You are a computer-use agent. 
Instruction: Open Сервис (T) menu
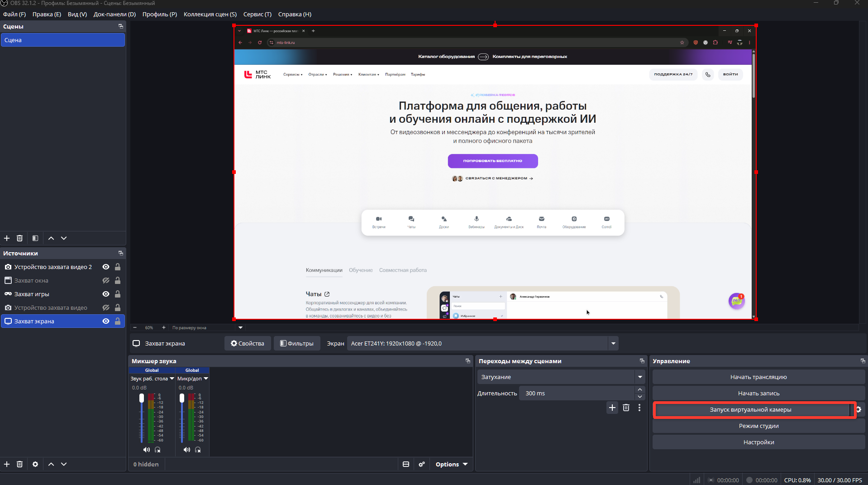click(x=258, y=14)
